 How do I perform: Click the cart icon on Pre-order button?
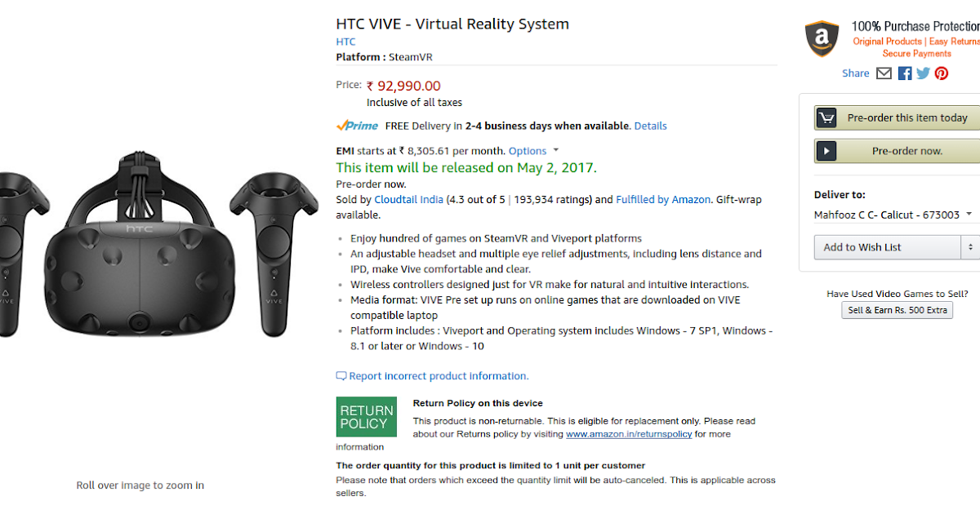[x=826, y=118]
